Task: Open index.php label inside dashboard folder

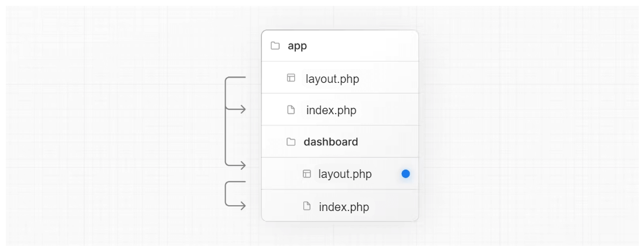Action: click(344, 207)
